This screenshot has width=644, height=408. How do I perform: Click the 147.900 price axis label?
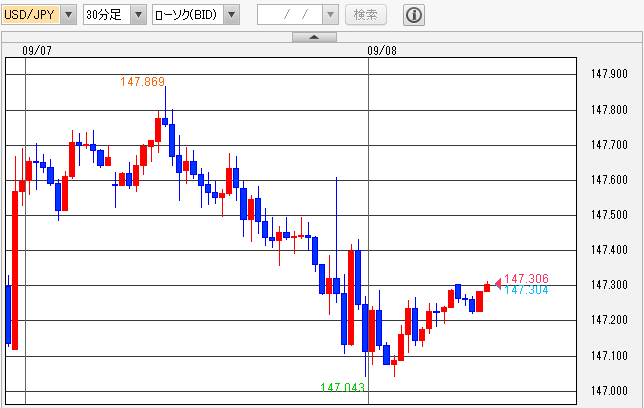(610, 74)
